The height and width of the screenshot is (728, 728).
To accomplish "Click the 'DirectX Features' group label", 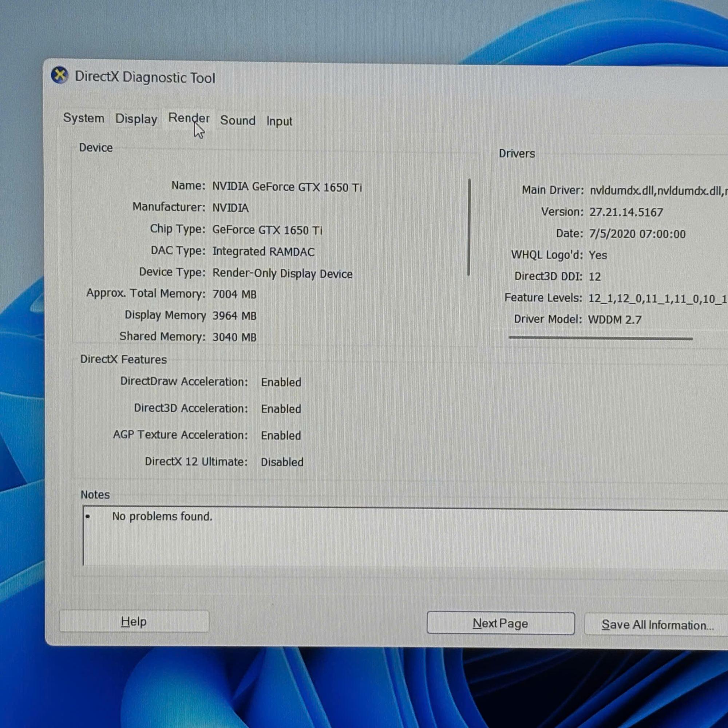I will click(124, 360).
